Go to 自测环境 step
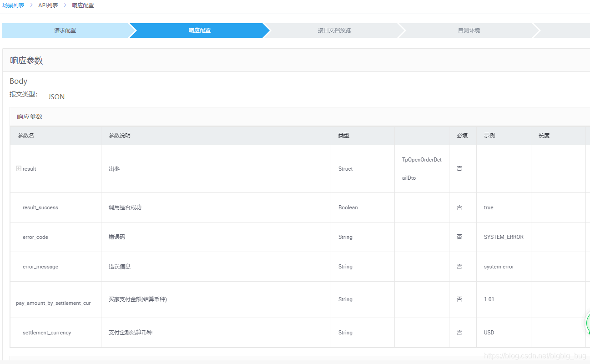The image size is (590, 364). pyautogui.click(x=469, y=30)
